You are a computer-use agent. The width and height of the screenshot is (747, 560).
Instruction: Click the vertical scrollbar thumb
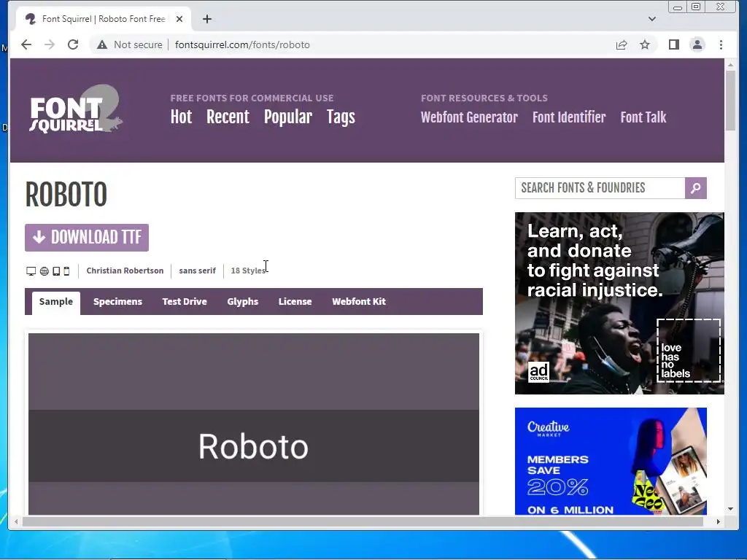pyautogui.click(x=730, y=101)
